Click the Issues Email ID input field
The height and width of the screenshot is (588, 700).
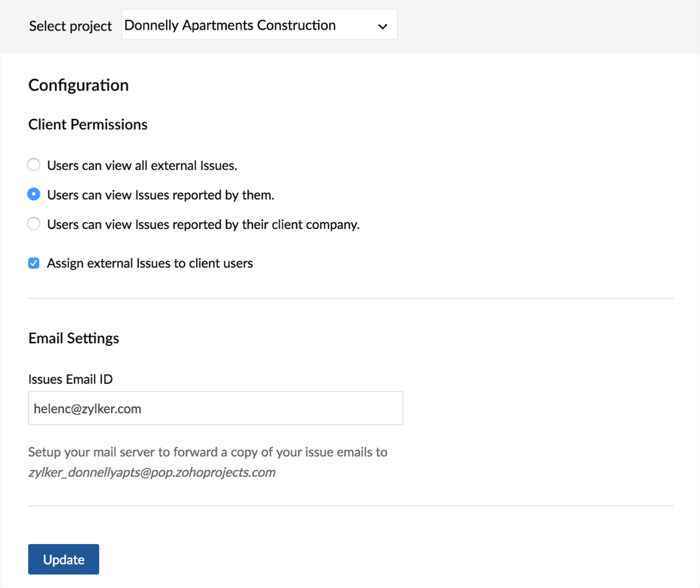click(x=215, y=408)
